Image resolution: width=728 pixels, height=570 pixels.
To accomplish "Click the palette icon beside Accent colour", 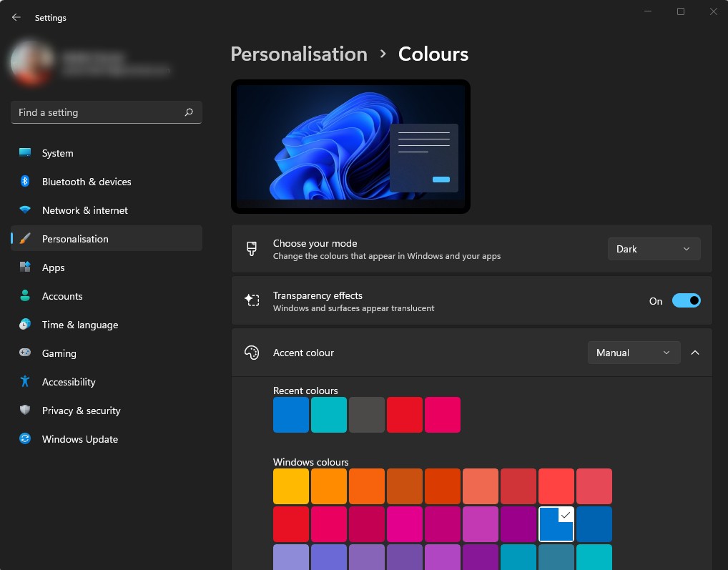I will pos(252,353).
